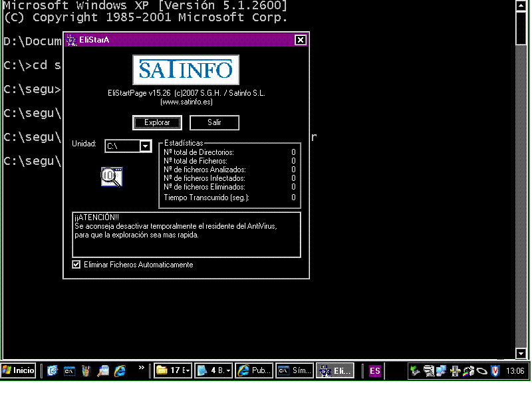Toggle Eliminar Ficheros Automaticamente checkbox
The image size is (532, 399).
tap(76, 265)
